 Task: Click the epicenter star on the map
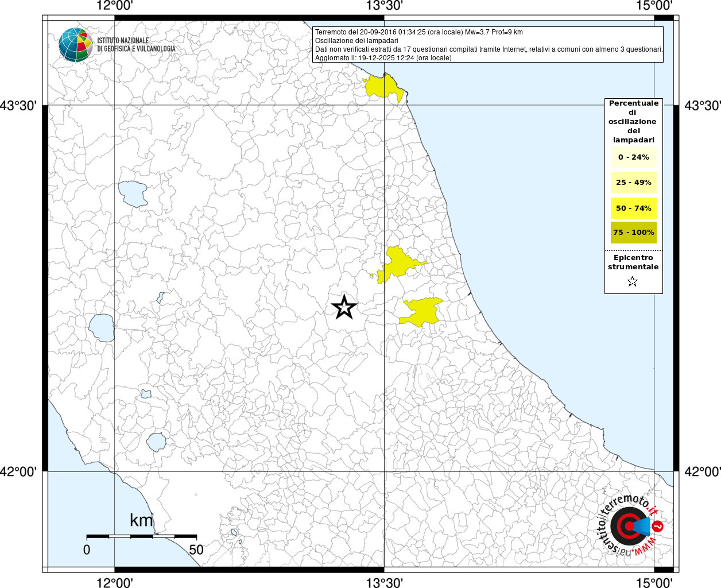point(344,307)
